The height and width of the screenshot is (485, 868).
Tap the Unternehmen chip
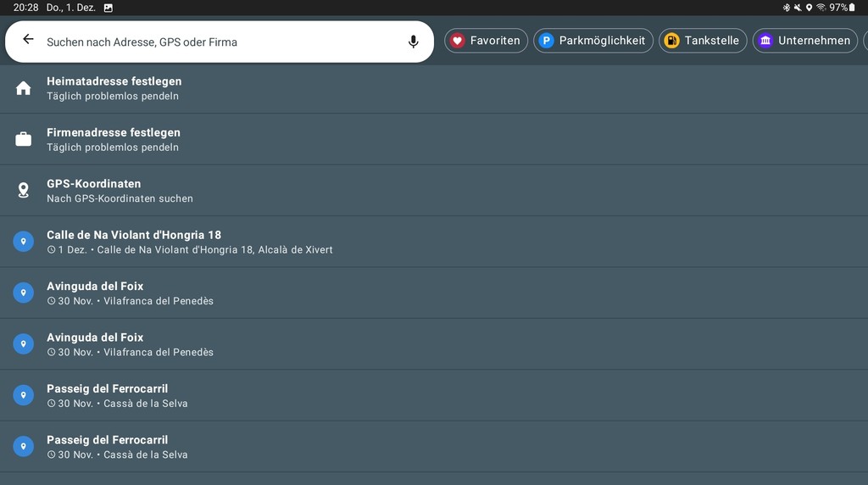click(805, 41)
